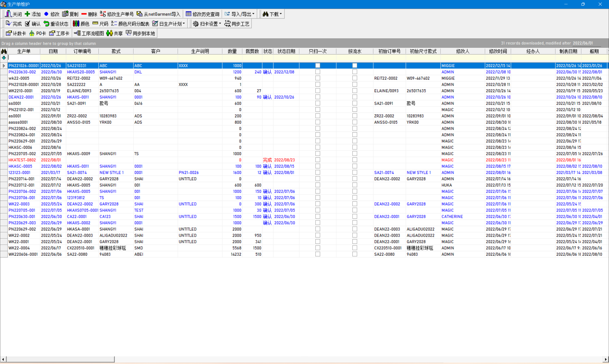Viewport: 609px width, 364px height.
Task: Click the 确认 confirm checkmark icon
Action: (27, 23)
